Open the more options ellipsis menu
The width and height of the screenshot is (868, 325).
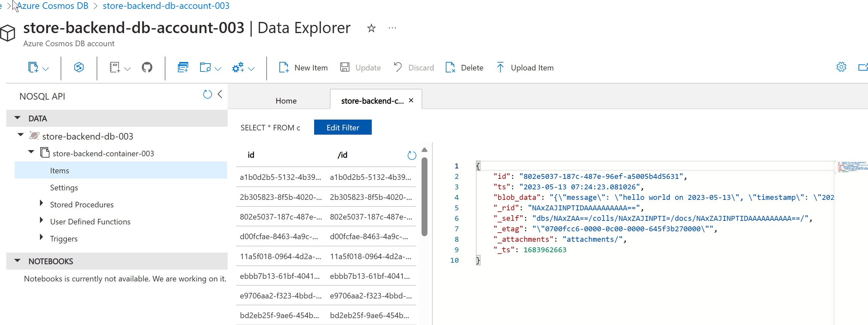coord(392,28)
